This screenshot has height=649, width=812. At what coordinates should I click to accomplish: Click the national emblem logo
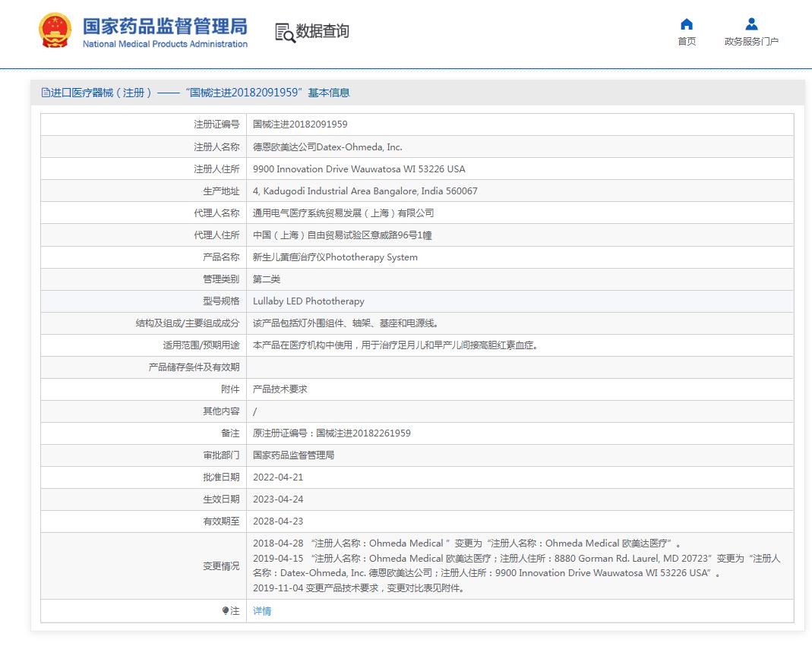pyautogui.click(x=55, y=30)
